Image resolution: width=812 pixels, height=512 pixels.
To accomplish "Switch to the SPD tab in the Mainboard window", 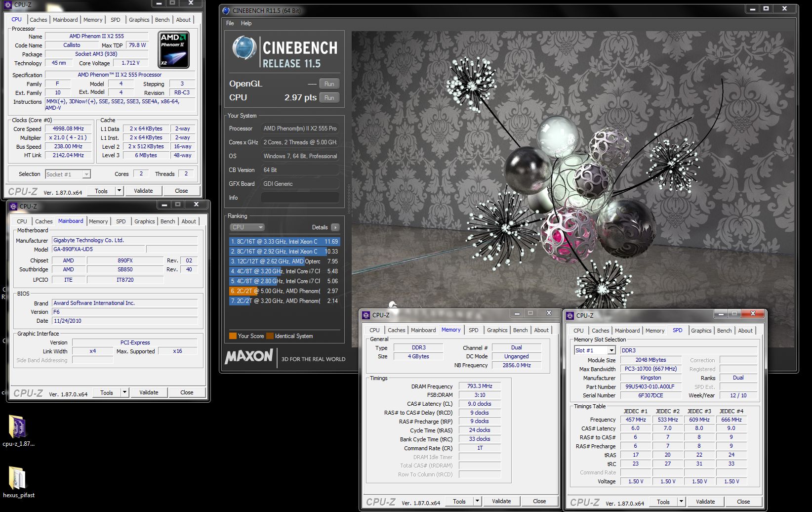I will coord(121,221).
